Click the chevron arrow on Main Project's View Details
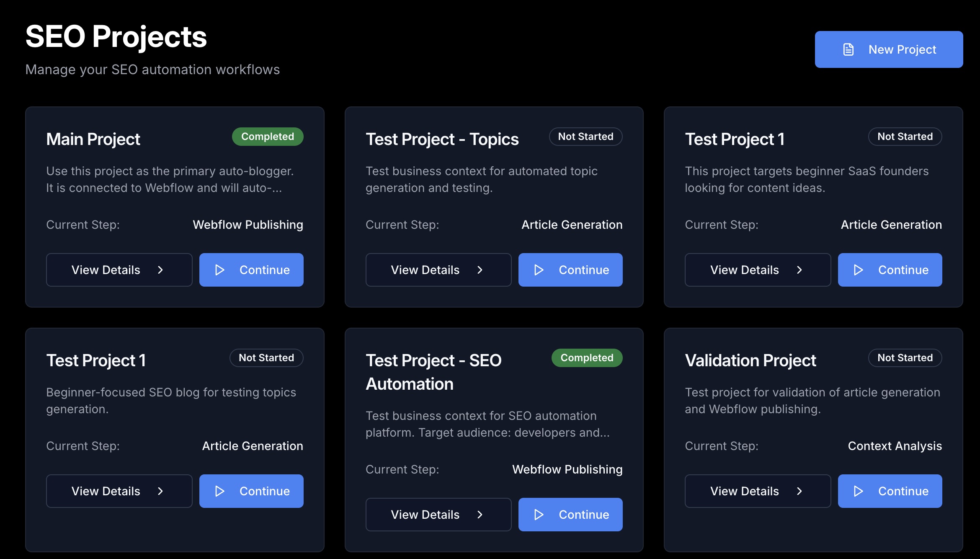This screenshot has width=980, height=559. (160, 270)
